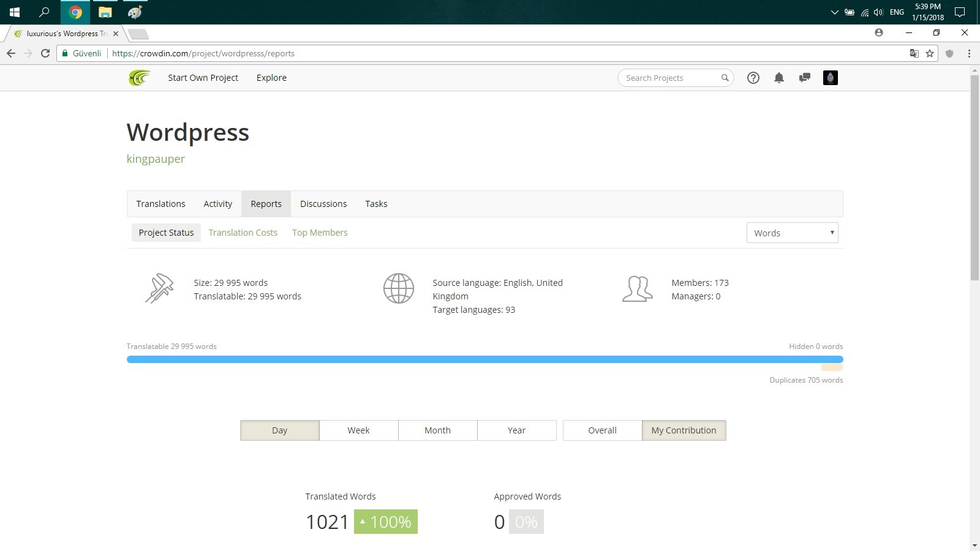Open Chrome user account icon
Screen dimensions: 980x551
pyautogui.click(x=879, y=32)
